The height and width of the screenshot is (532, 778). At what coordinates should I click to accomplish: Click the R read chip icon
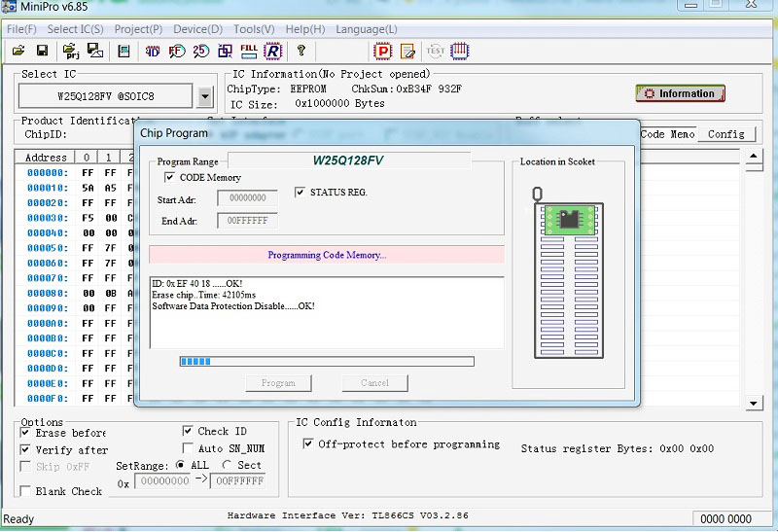click(x=273, y=52)
